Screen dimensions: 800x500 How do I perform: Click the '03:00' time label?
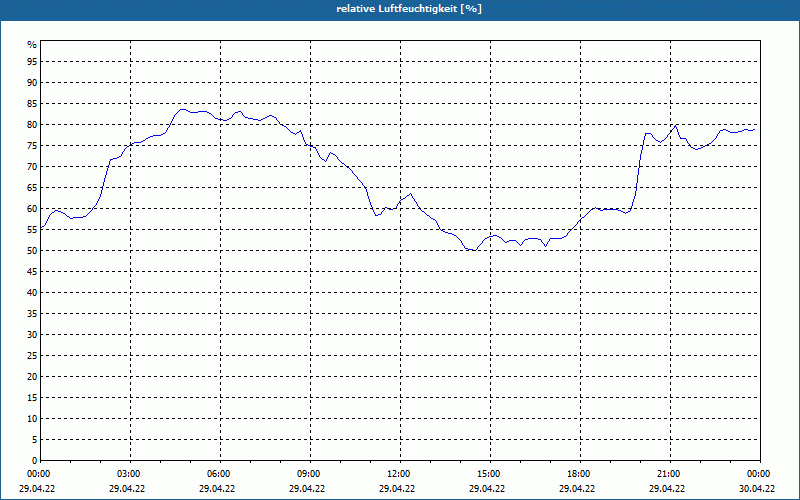(130, 474)
